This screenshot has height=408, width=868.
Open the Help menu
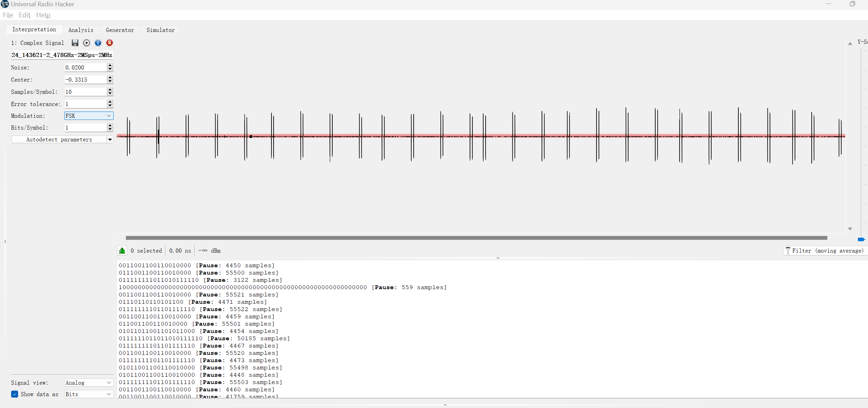click(43, 15)
